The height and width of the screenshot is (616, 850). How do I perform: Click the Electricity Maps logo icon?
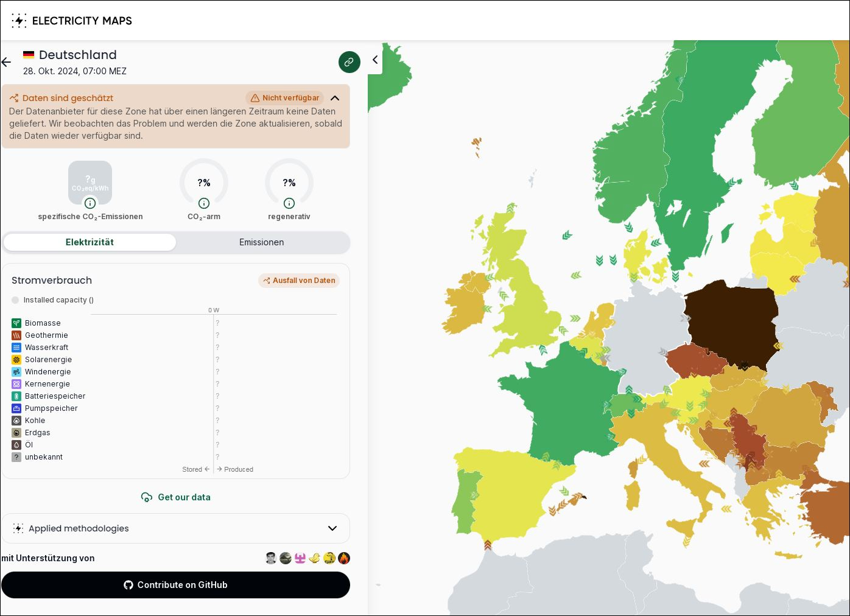point(19,21)
